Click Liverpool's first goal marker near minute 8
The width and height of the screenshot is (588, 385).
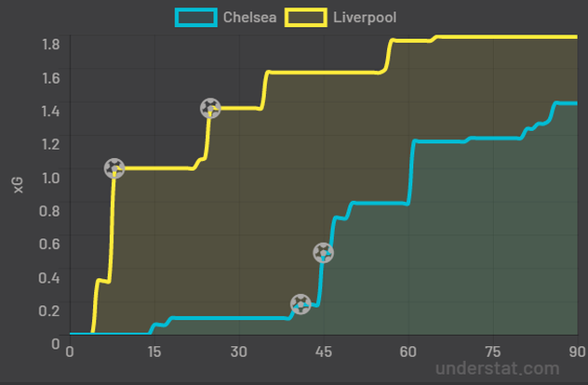[114, 168]
